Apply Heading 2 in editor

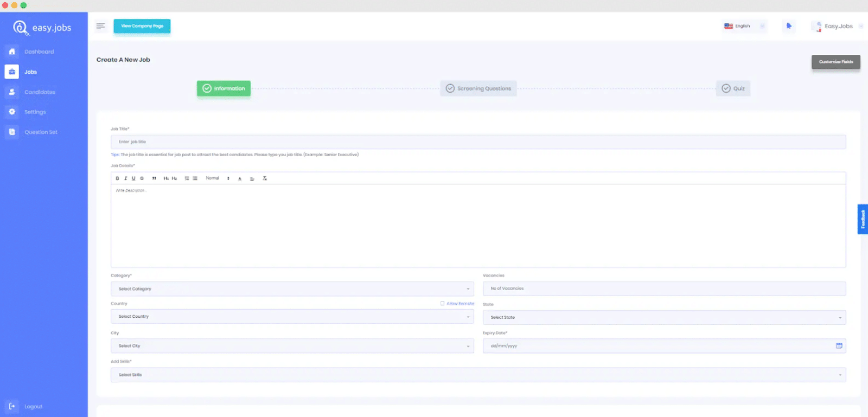coord(174,178)
